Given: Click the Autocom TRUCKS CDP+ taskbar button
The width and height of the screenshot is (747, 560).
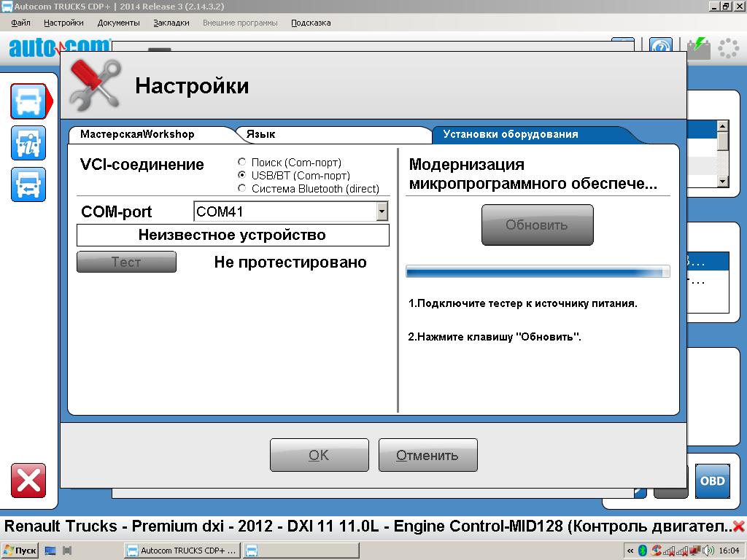Looking at the screenshot, I should 182,551.
